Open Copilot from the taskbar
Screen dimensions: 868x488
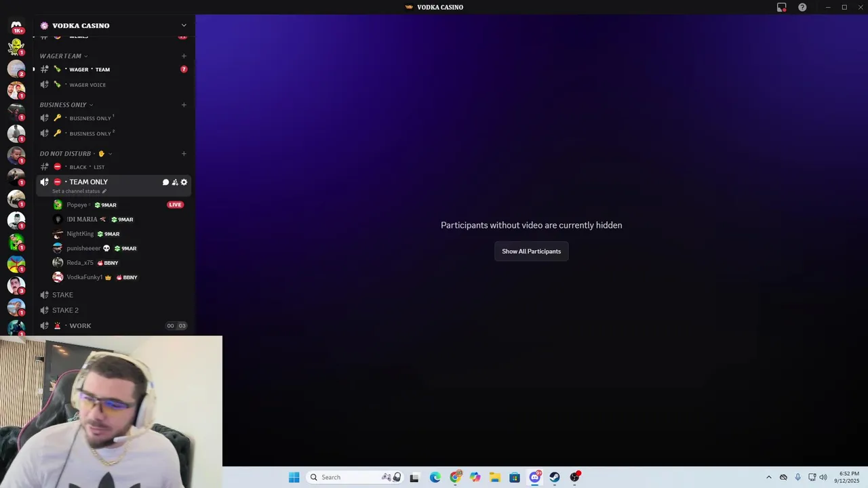tap(475, 477)
